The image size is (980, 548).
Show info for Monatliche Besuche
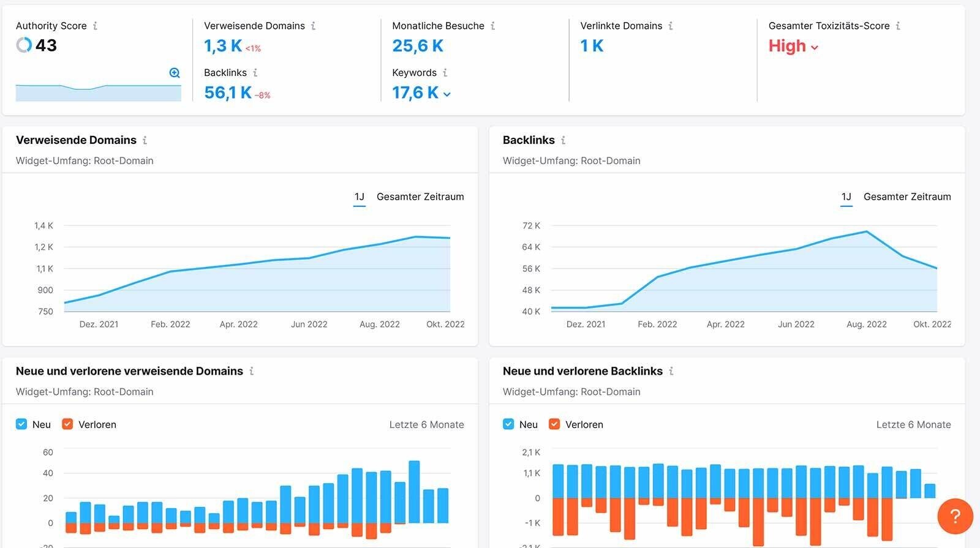492,26
